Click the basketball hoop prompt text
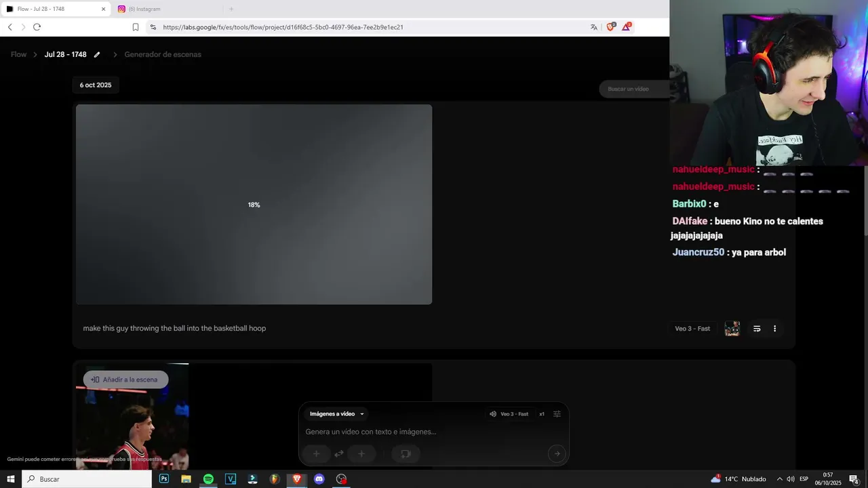 [174, 328]
